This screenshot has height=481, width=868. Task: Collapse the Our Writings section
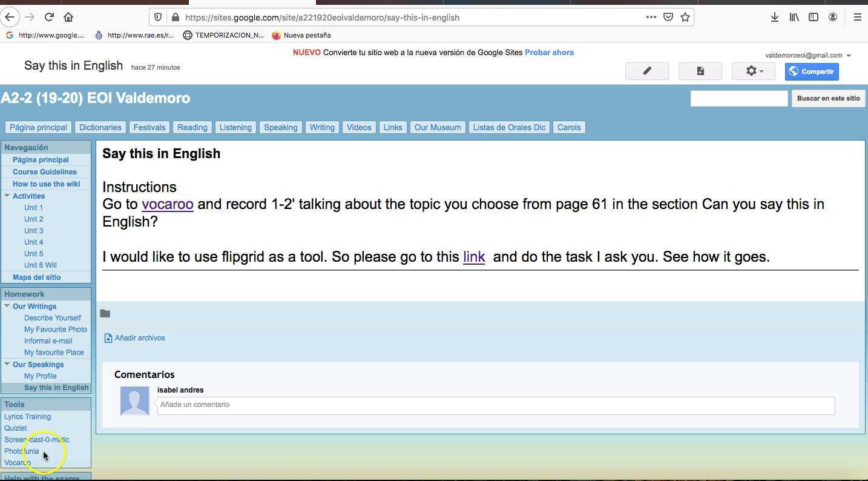coord(7,306)
